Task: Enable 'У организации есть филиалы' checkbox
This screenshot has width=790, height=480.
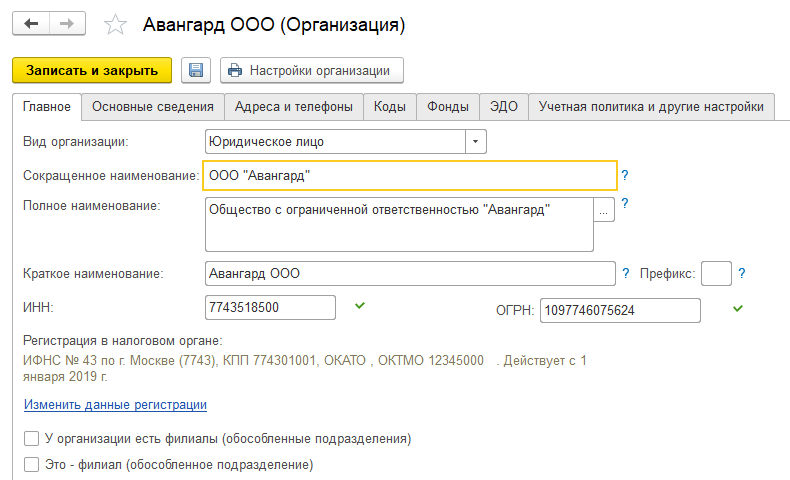Action: click(31, 439)
